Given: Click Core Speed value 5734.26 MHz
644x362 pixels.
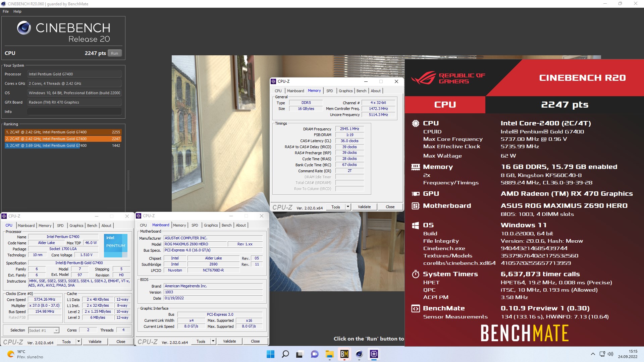Looking at the screenshot, I should point(45,299).
